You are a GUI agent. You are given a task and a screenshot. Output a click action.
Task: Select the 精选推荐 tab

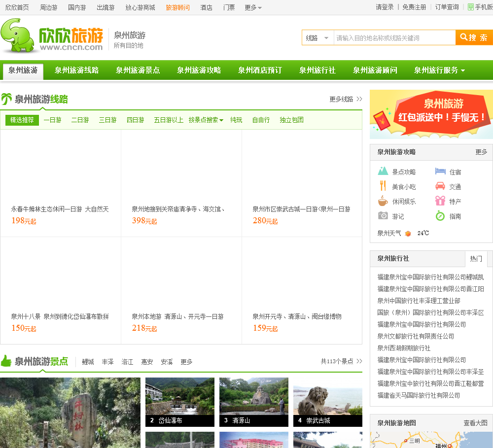[22, 120]
